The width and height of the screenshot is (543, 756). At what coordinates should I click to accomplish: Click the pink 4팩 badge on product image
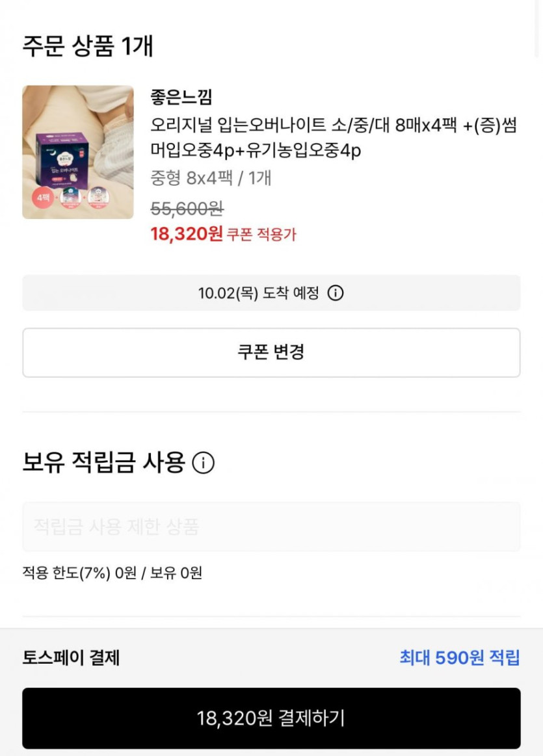(41, 198)
